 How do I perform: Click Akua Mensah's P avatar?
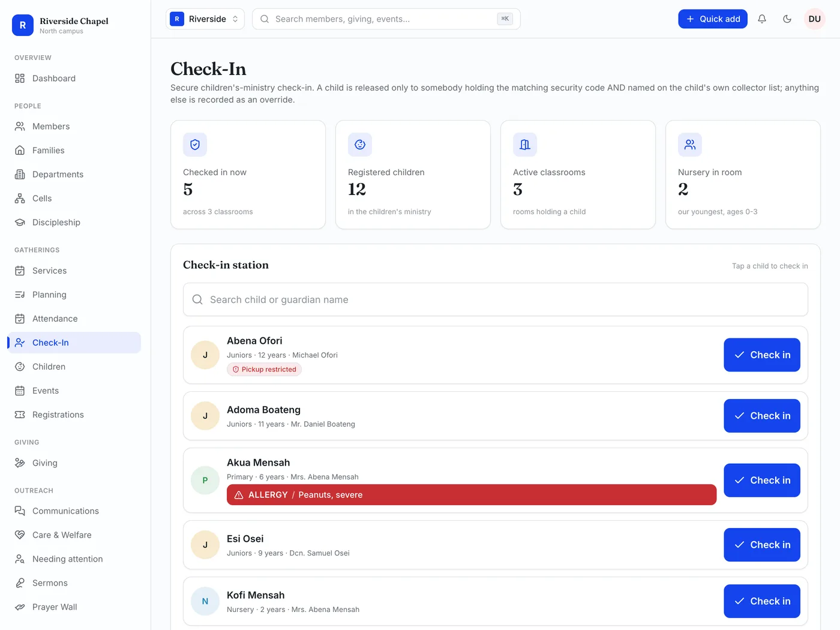(x=205, y=481)
